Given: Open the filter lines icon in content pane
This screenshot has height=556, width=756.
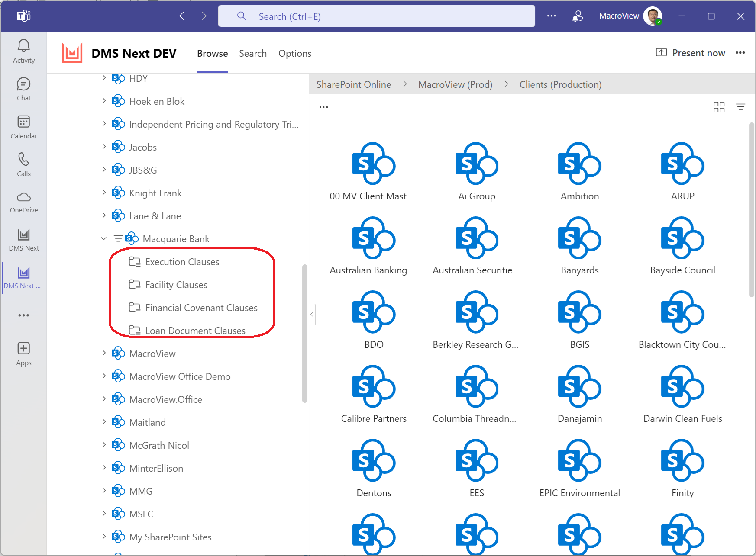Looking at the screenshot, I should point(741,106).
